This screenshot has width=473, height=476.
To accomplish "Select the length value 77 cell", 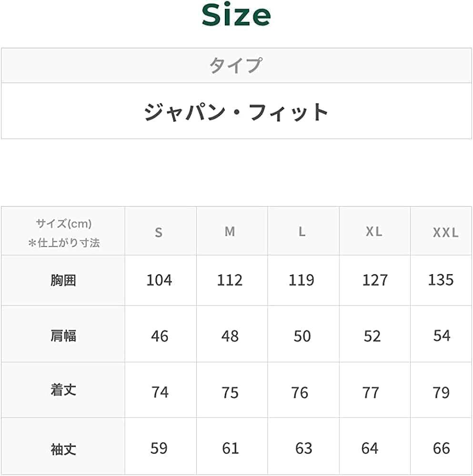I will [371, 393].
